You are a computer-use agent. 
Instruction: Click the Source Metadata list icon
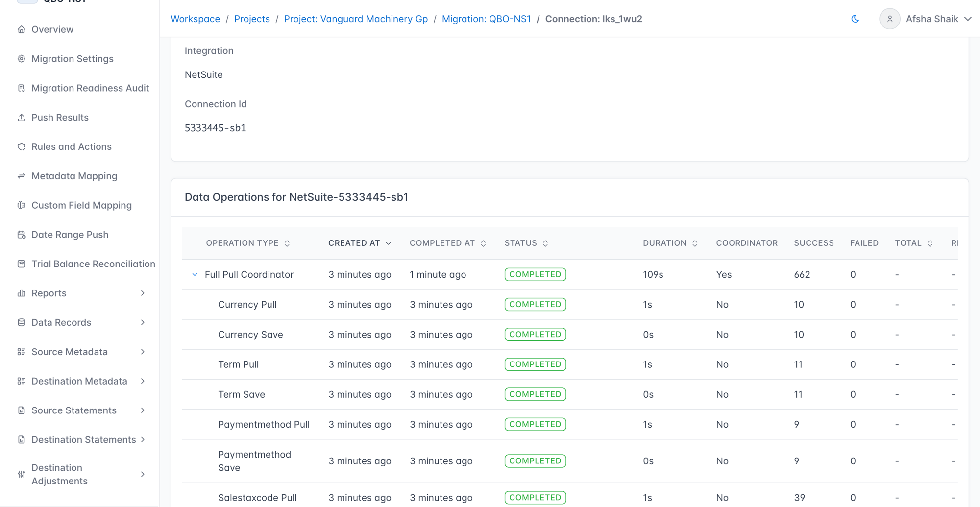22,352
